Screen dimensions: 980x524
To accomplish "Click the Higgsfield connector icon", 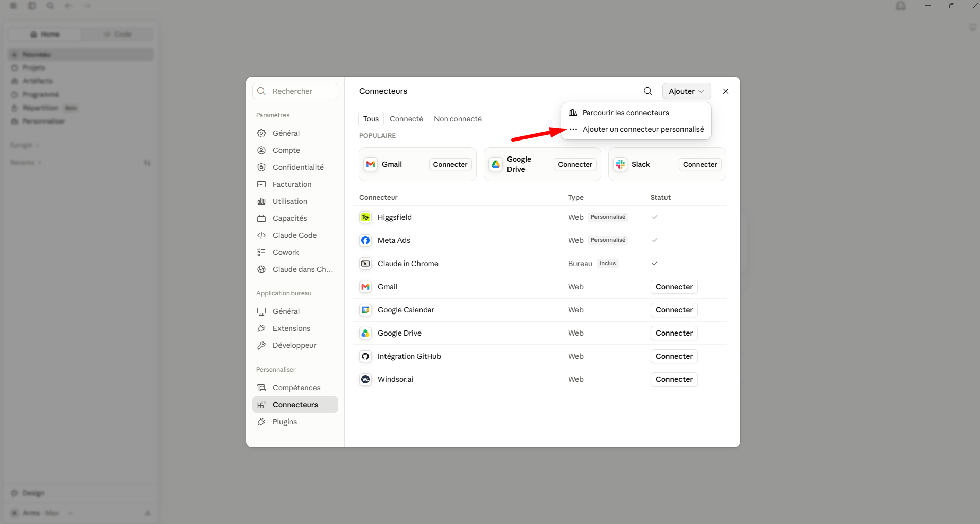I will (x=365, y=217).
